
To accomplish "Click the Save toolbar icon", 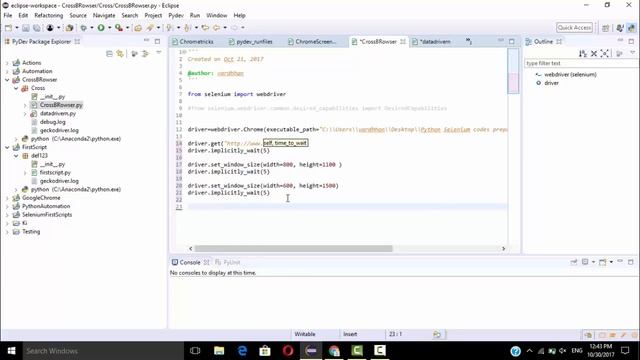I will click(x=26, y=28).
